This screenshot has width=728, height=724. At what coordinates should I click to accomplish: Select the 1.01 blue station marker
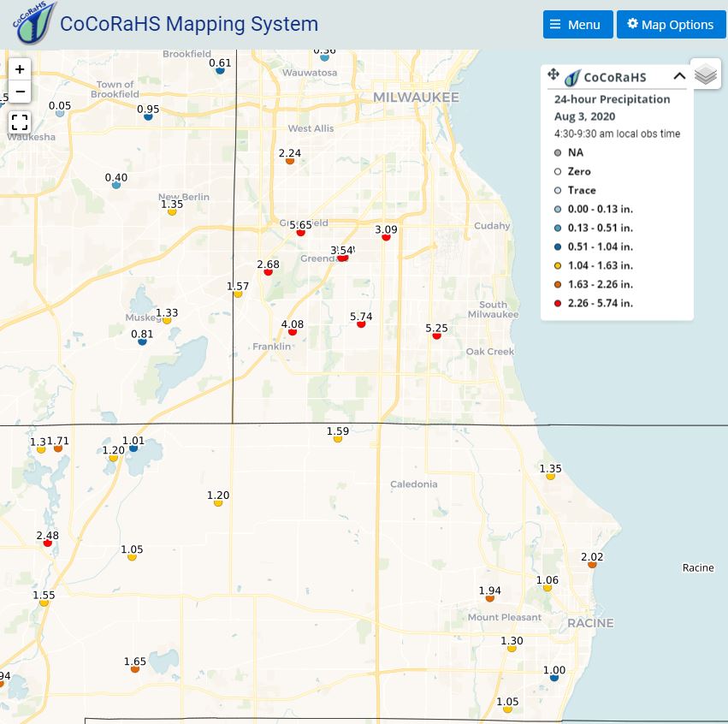[x=133, y=448]
